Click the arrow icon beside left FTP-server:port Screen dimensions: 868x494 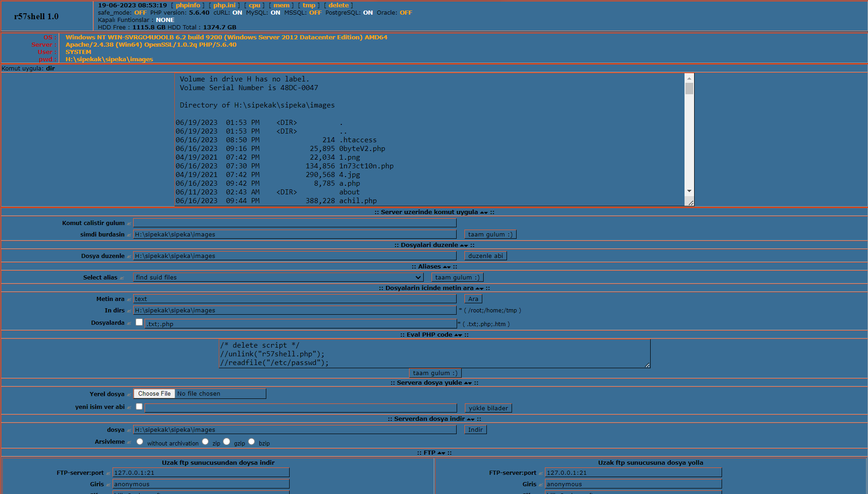coord(108,473)
